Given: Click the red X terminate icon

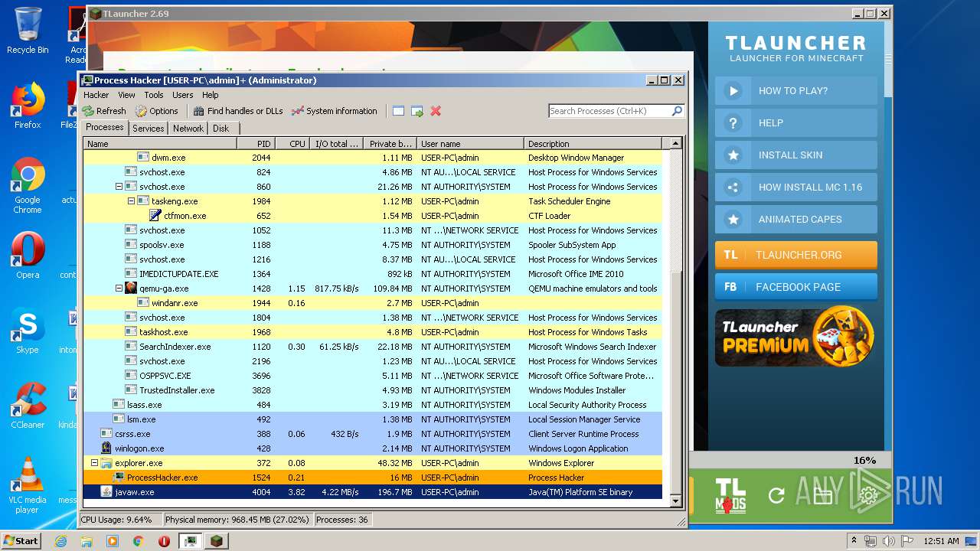Looking at the screenshot, I should pos(436,111).
